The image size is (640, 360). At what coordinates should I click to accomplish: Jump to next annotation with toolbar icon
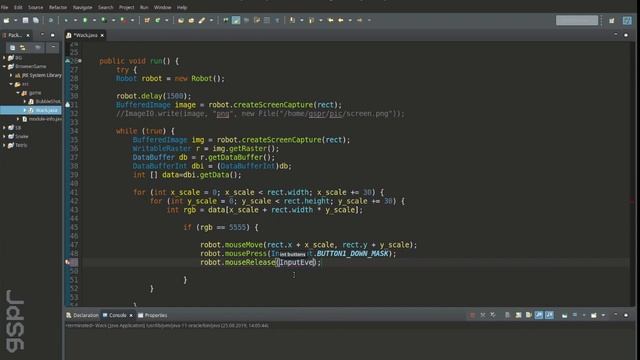(292, 20)
